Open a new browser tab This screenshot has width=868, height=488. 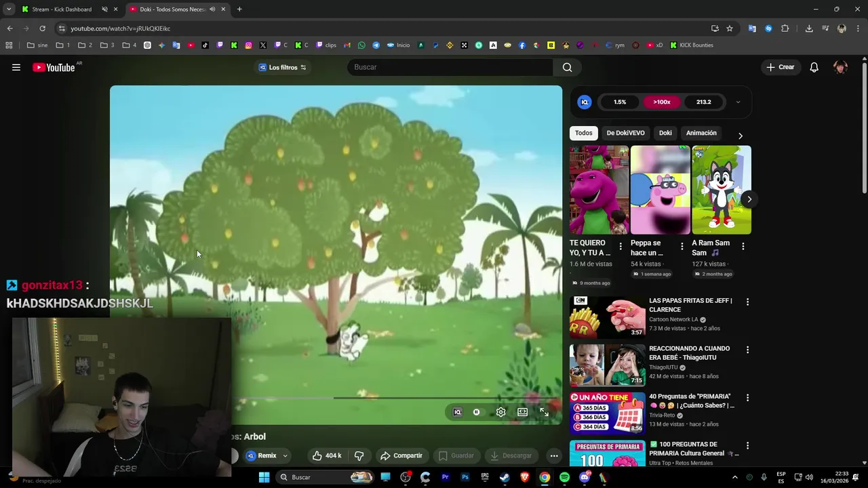[x=239, y=9]
